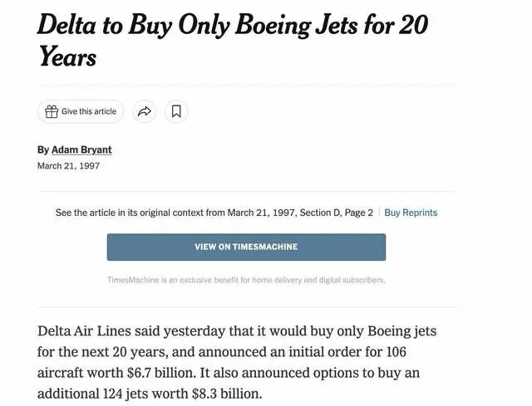
Task: Click the word 'Years' in the headline
Action: click(67, 56)
